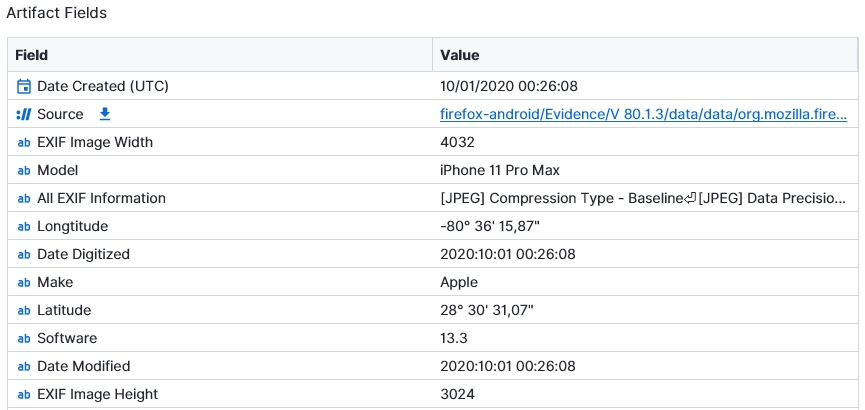This screenshot has width=865, height=410.
Task: Select the Date Digitized row label
Action: click(83, 254)
